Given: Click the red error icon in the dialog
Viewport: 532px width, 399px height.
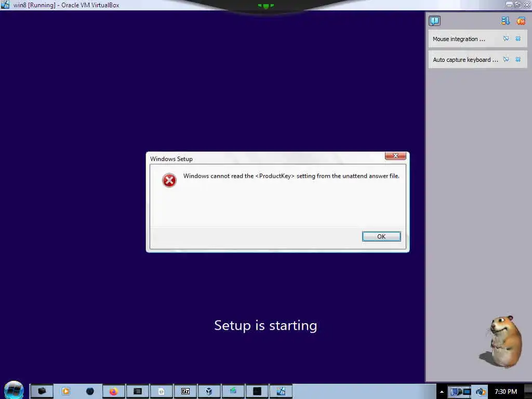Looking at the screenshot, I should [169, 180].
